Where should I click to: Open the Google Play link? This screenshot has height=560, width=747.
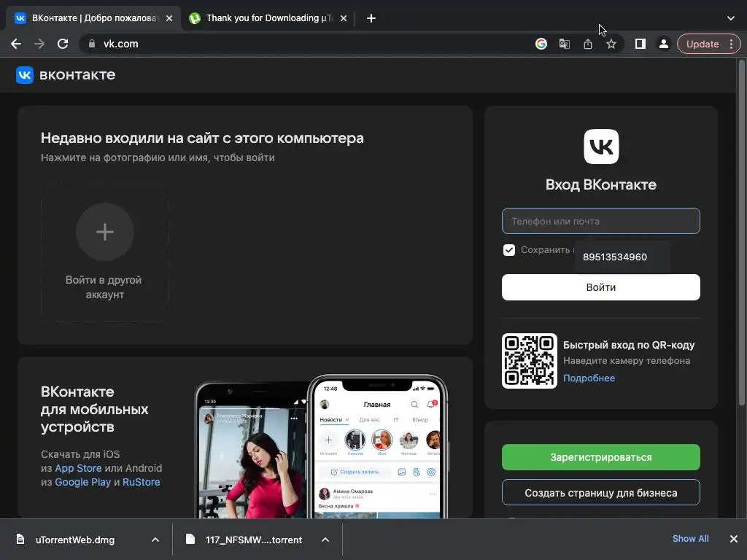point(83,482)
